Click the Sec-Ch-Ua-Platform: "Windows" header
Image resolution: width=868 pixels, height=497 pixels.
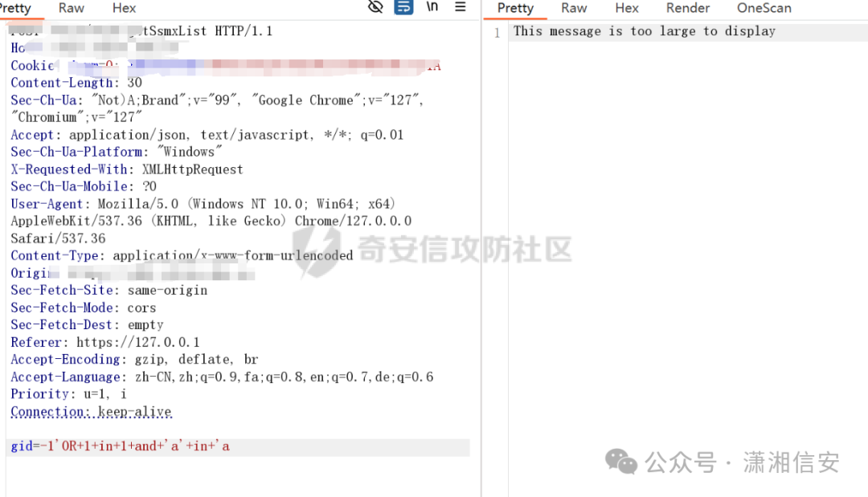pos(117,152)
